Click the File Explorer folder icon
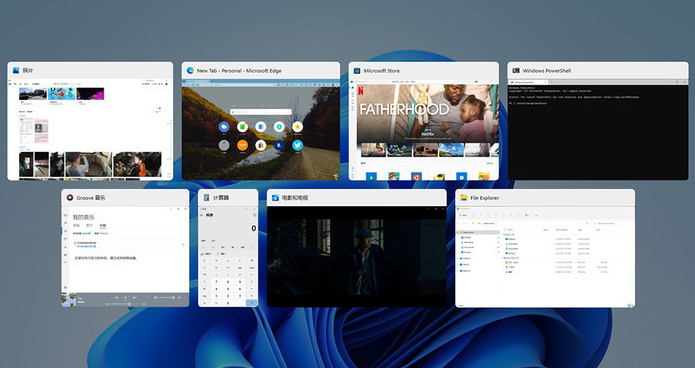The height and width of the screenshot is (368, 695). coord(464,198)
